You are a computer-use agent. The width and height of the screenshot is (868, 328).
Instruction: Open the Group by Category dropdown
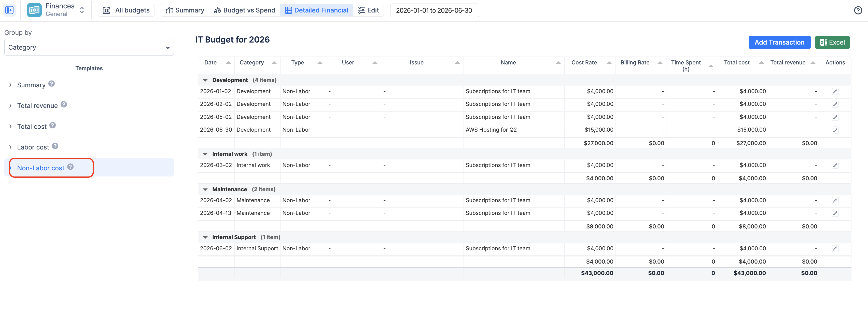pos(89,47)
